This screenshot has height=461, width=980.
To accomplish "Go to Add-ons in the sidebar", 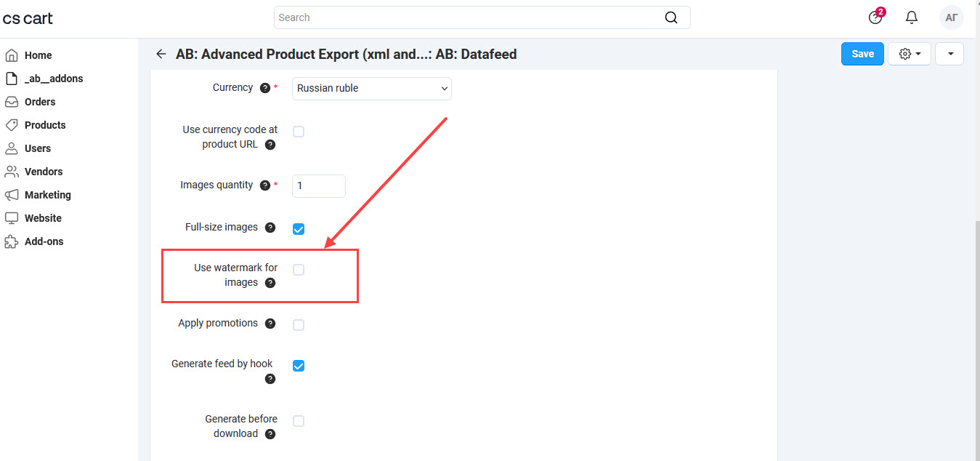I will [44, 241].
